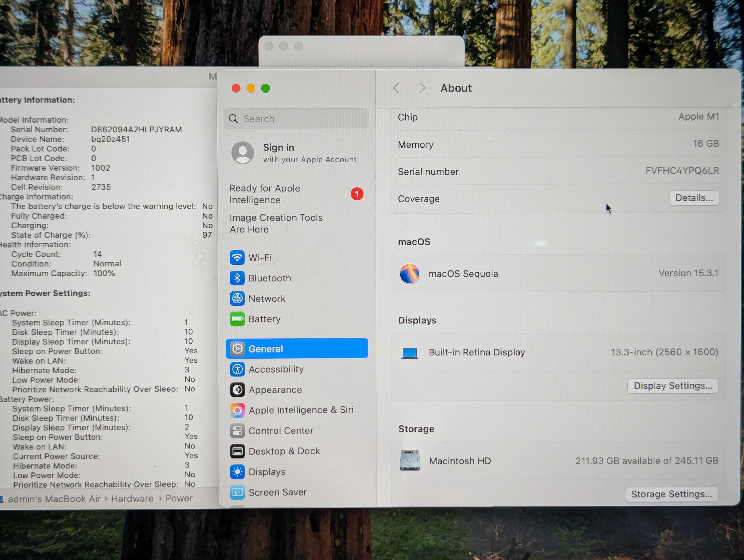
Task: Select Desktop & Dock label in the sidebar
Action: [284, 451]
